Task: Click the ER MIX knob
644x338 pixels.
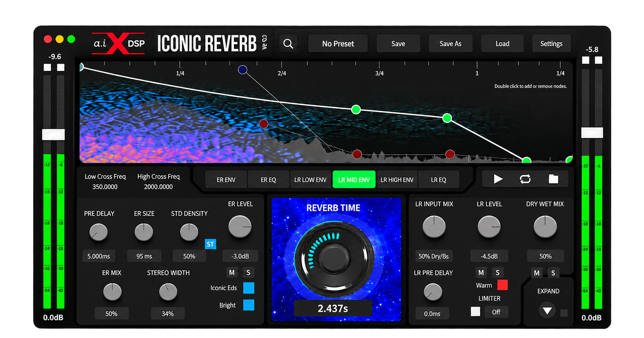Action: point(112,292)
